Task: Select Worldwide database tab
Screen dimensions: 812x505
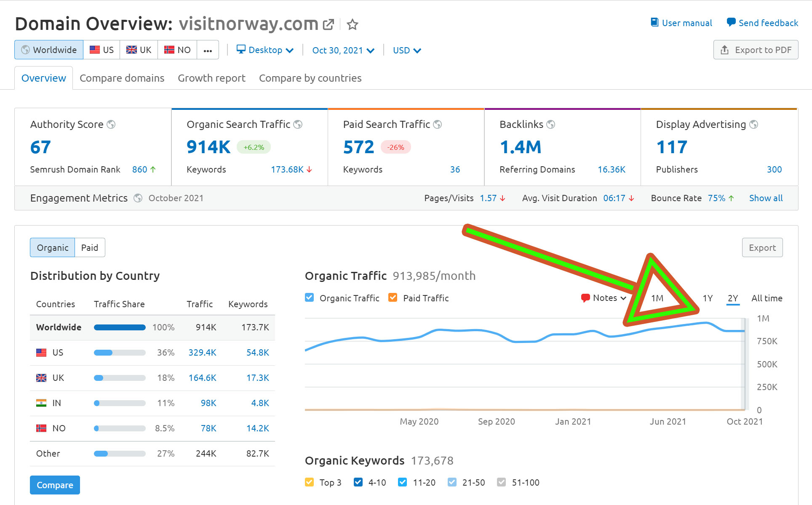Action: pos(49,50)
